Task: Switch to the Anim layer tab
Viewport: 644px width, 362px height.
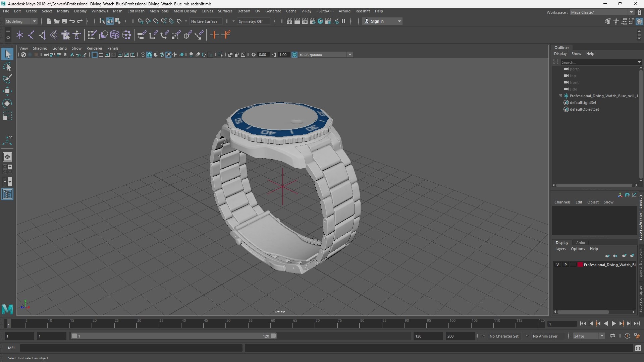Action: (580, 243)
